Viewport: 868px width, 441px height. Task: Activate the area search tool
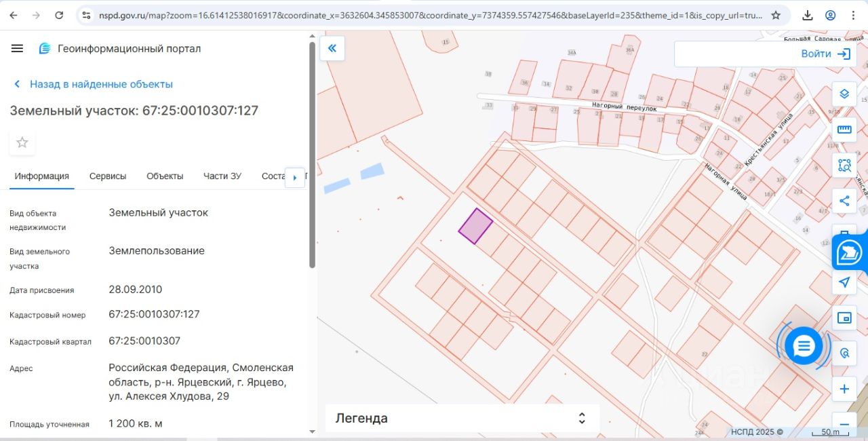(844, 165)
